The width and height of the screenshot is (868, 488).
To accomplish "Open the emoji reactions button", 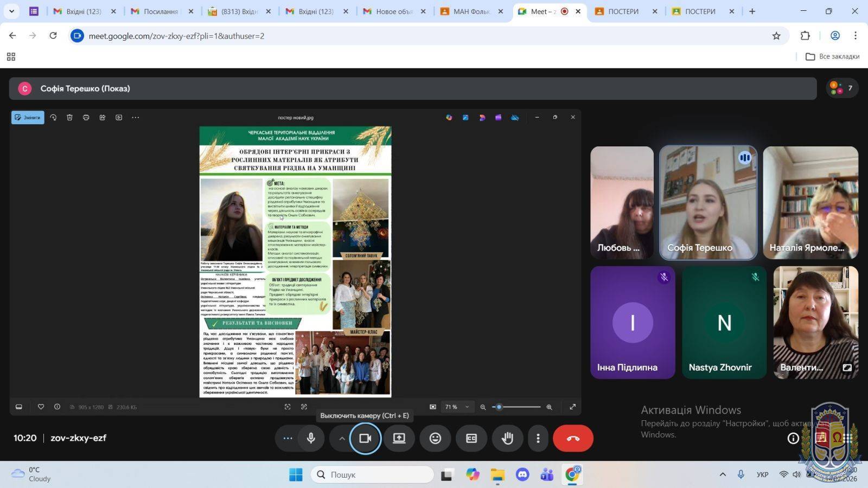I will pos(435,438).
